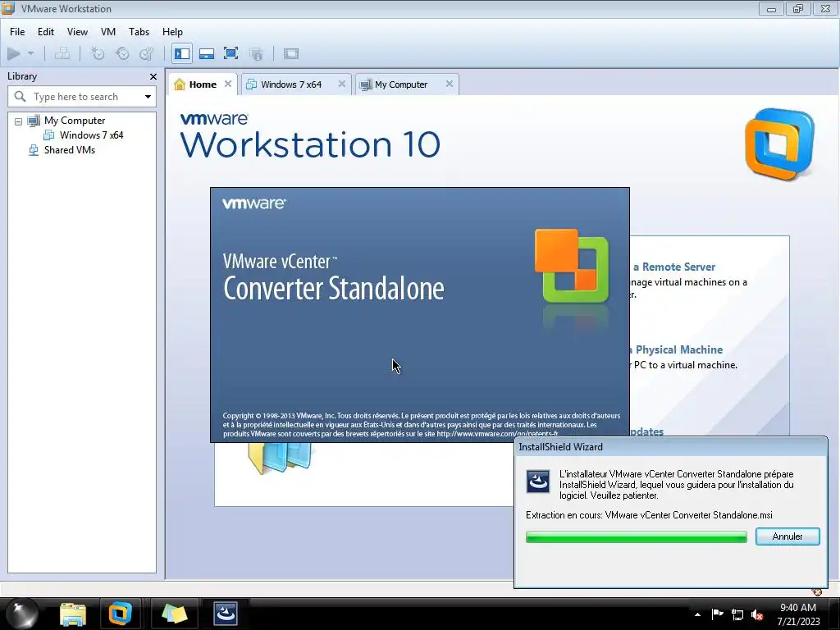Viewport: 840px width, 630px height.
Task: Select Shared VMs in the Library tree
Action: (x=70, y=150)
